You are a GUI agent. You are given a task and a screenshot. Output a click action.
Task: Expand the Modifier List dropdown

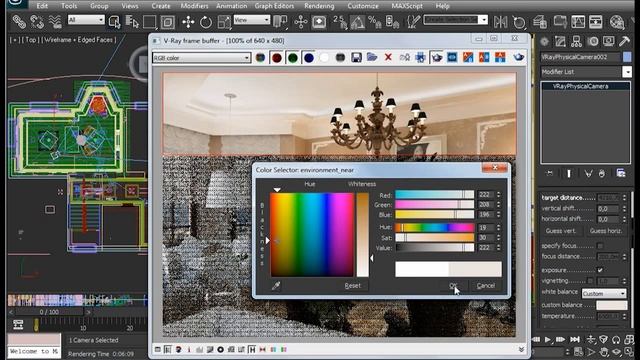(627, 72)
